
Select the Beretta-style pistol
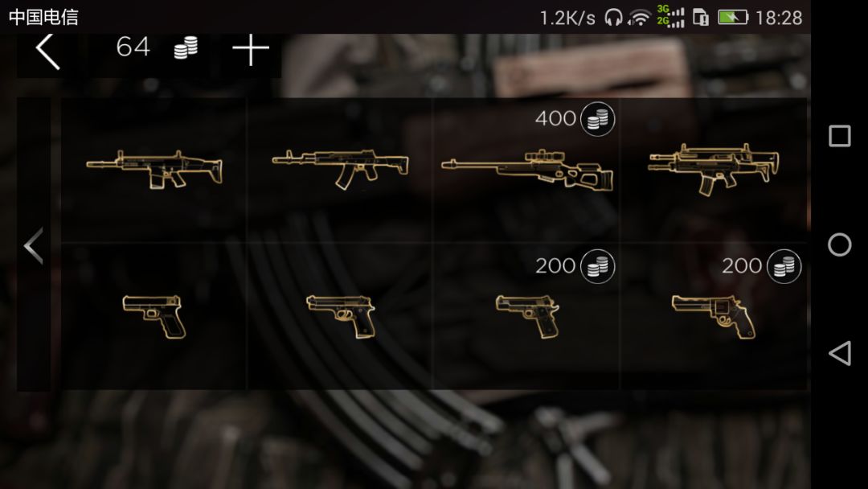[x=341, y=316]
